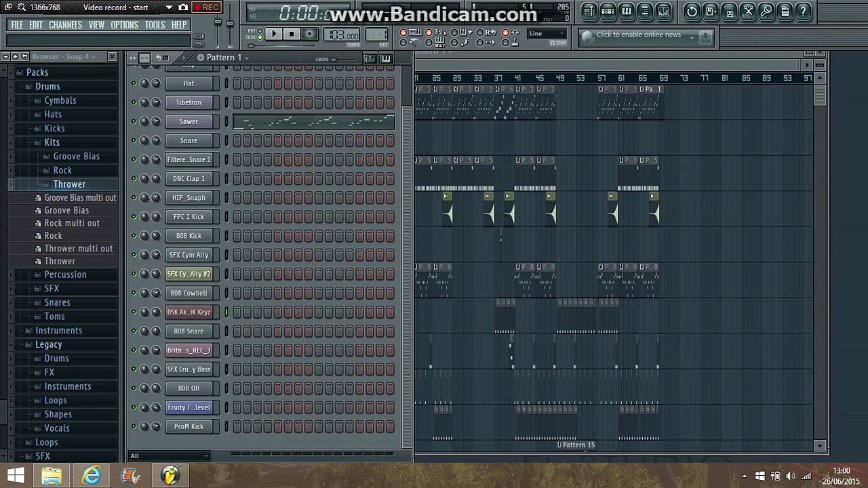868x488 pixels.
Task: Toggle the Tibetron channel mute LED
Action: 134,102
